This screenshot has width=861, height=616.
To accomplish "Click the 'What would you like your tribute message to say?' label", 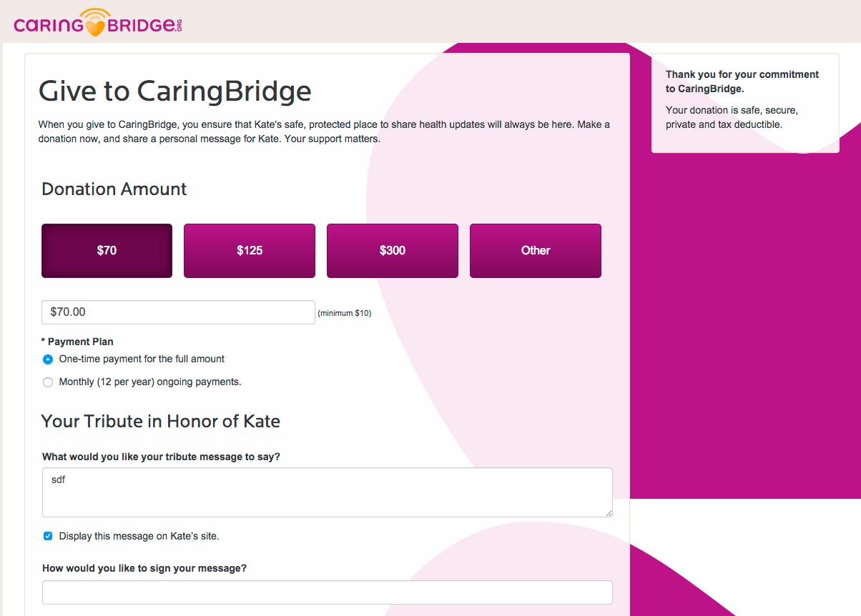I will tap(161, 457).
